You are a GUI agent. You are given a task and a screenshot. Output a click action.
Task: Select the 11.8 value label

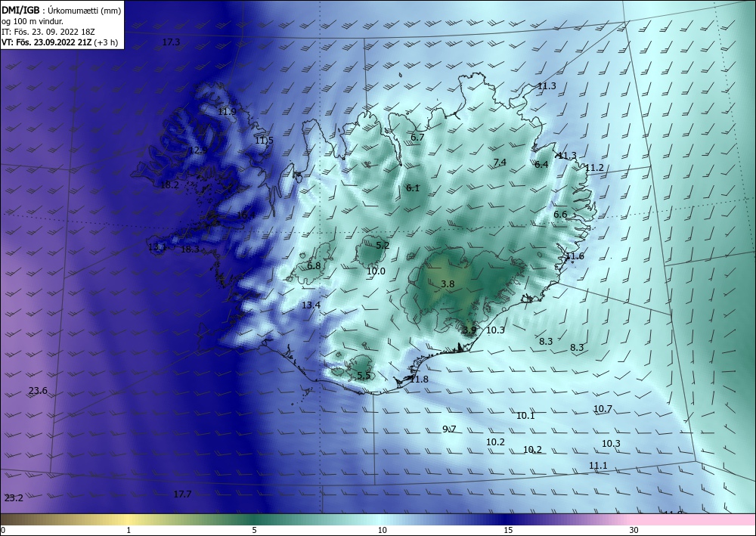tap(419, 380)
